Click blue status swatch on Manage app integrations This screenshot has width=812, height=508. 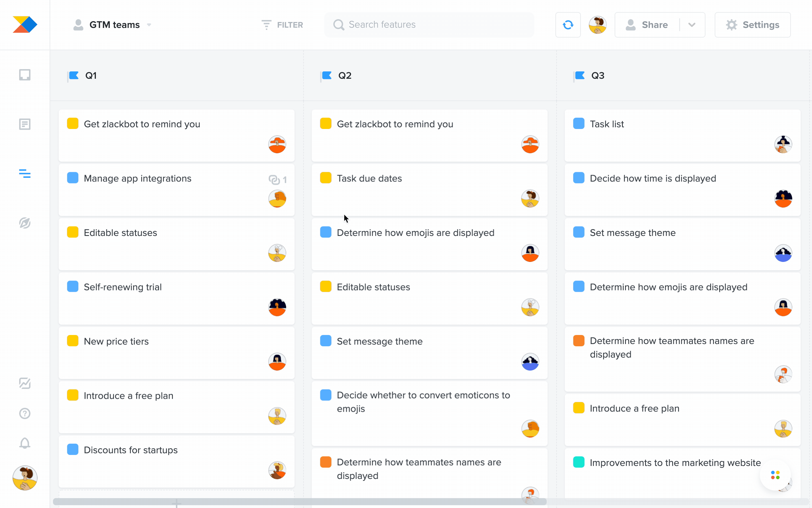coord(72,178)
